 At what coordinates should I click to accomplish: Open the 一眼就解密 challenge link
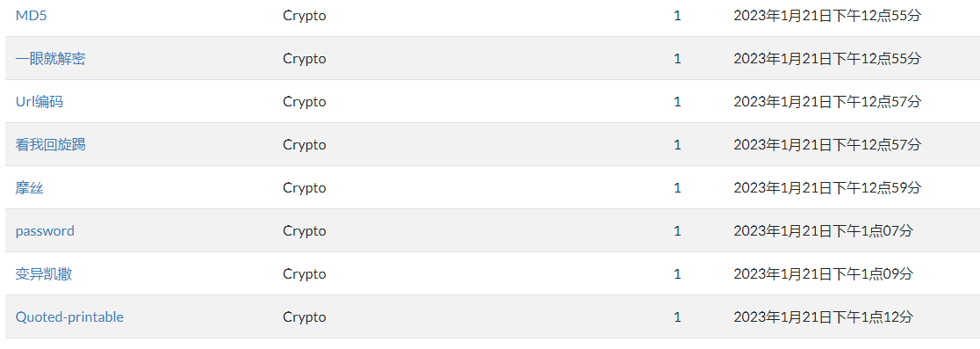coord(51,59)
